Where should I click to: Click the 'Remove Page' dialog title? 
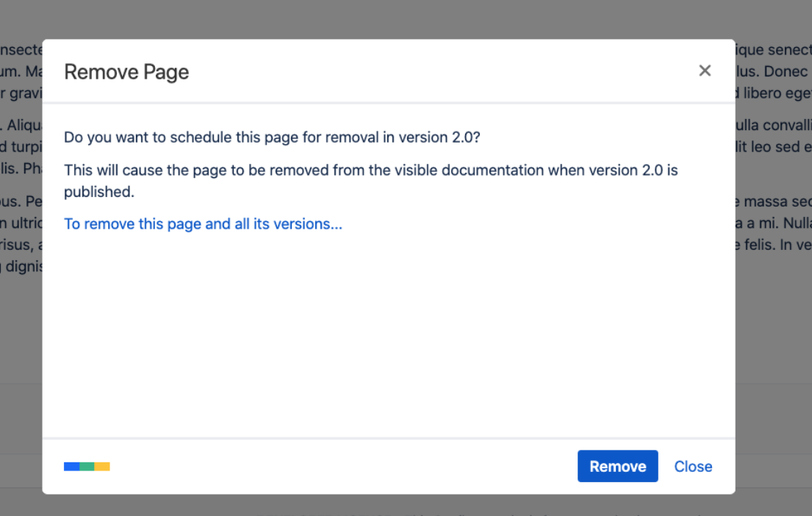126,72
